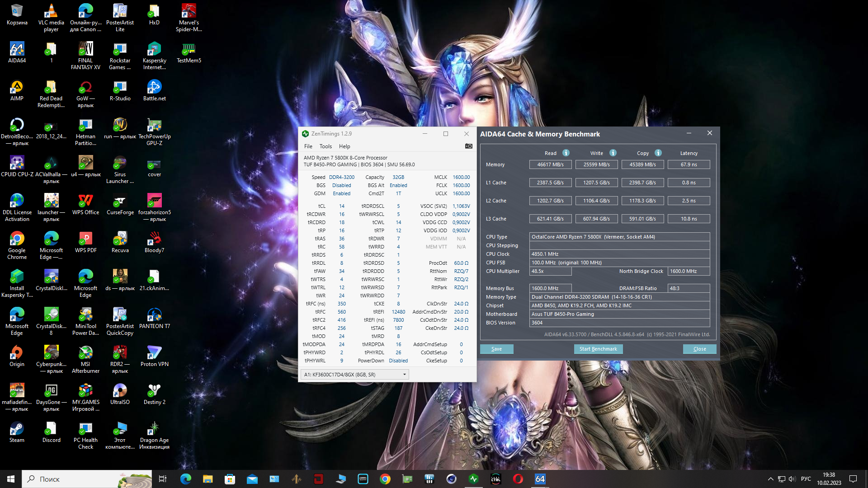Open the ZenTimings Tools menu
868x488 pixels.
pos(325,146)
